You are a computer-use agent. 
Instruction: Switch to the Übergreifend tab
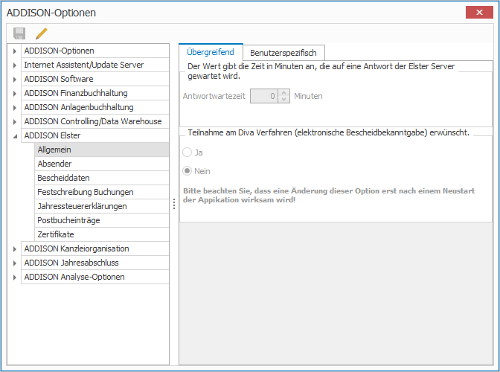[211, 52]
